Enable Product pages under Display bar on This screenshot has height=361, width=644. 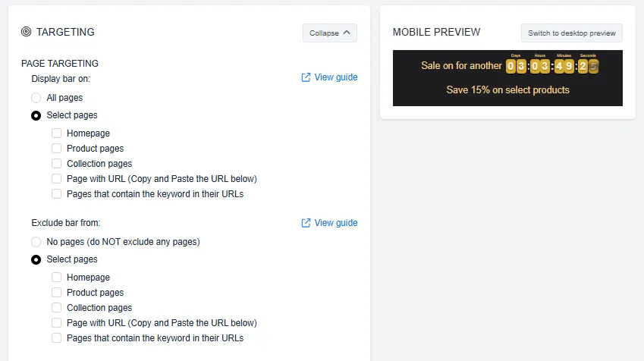coord(56,148)
